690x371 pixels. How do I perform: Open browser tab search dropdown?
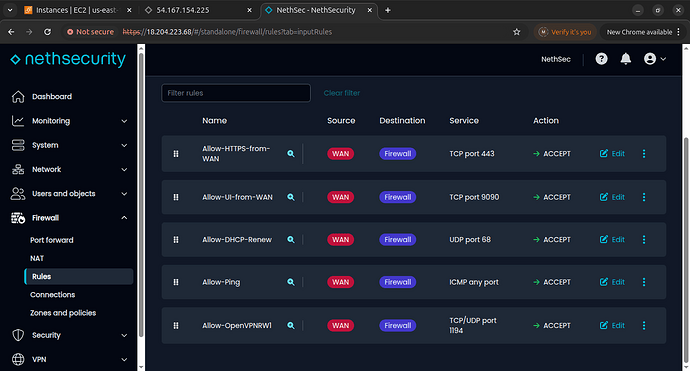pyautogui.click(x=10, y=10)
